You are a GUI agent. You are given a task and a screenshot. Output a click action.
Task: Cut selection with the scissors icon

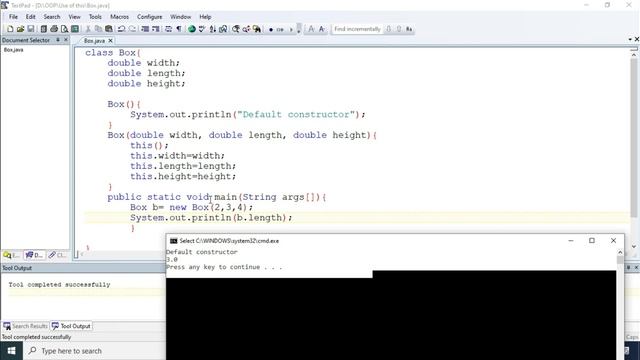[x=88, y=29]
